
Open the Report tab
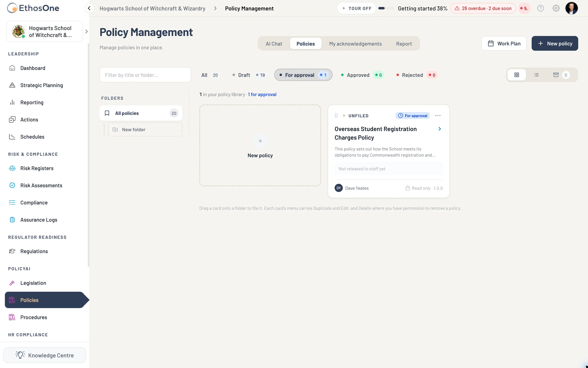pyautogui.click(x=404, y=44)
